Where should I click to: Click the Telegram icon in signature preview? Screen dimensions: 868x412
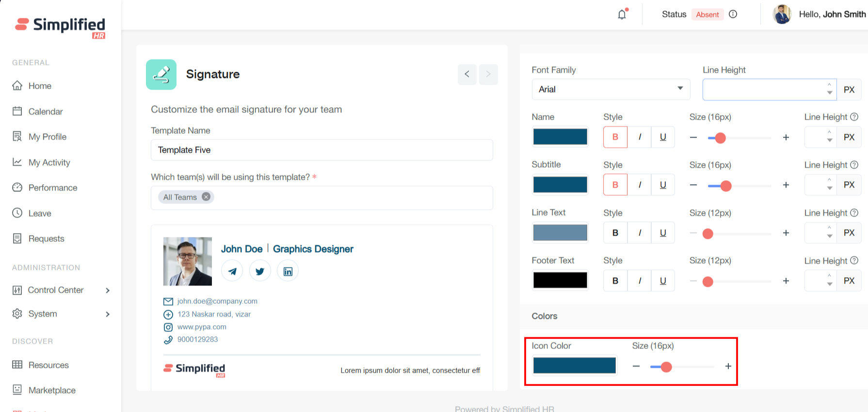(232, 271)
